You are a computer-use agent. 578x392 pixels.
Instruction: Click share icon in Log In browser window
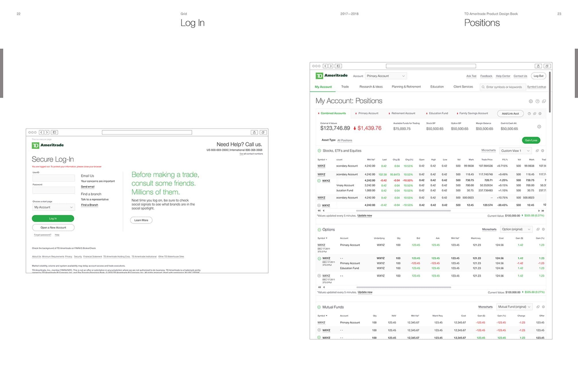pyautogui.click(x=254, y=132)
